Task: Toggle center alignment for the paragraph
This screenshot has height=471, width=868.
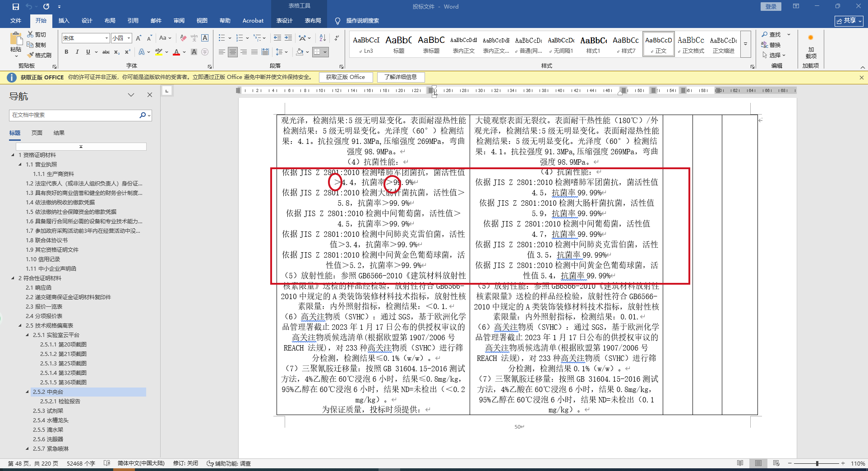Action: [x=233, y=52]
